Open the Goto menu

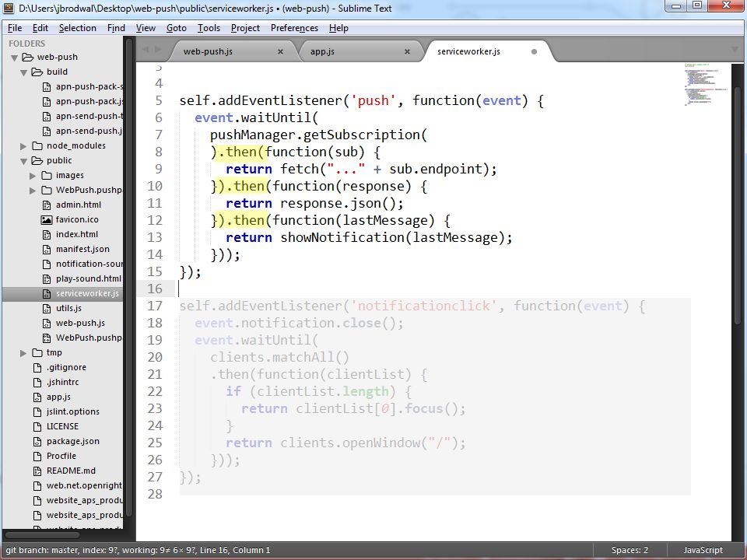[177, 28]
